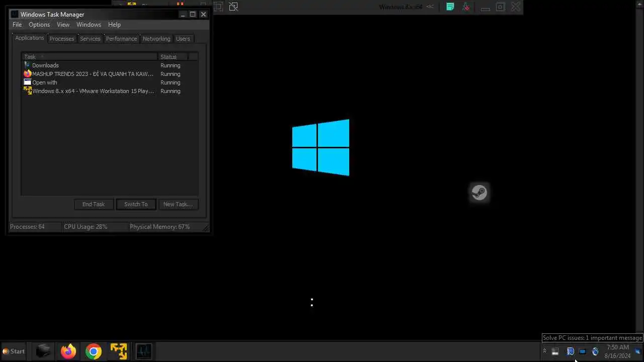Switch to the Processes tab
This screenshot has width=644, height=362.
pos(62,39)
